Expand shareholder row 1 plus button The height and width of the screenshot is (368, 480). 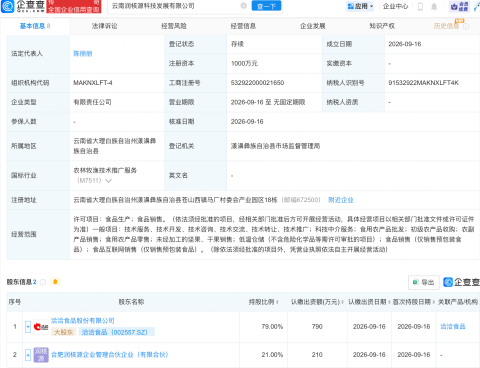[x=28, y=327]
